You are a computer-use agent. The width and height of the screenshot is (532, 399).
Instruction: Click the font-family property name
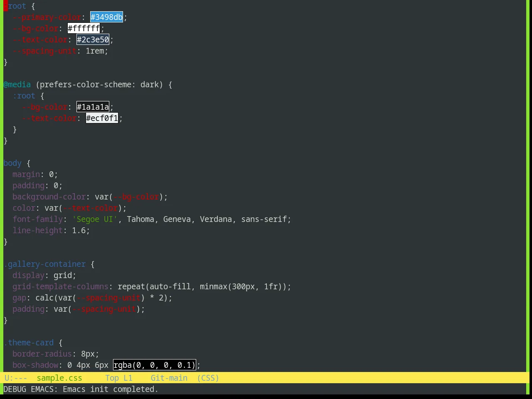[x=38, y=219]
